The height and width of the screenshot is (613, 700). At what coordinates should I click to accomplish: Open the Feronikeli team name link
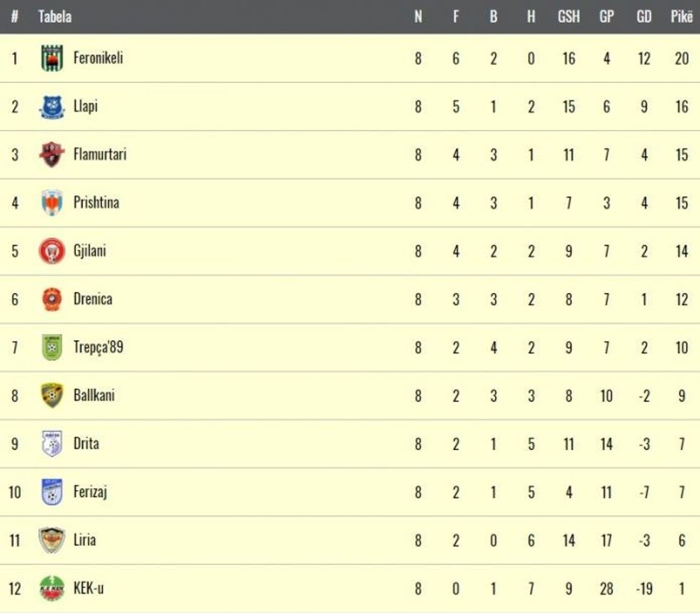pos(98,58)
